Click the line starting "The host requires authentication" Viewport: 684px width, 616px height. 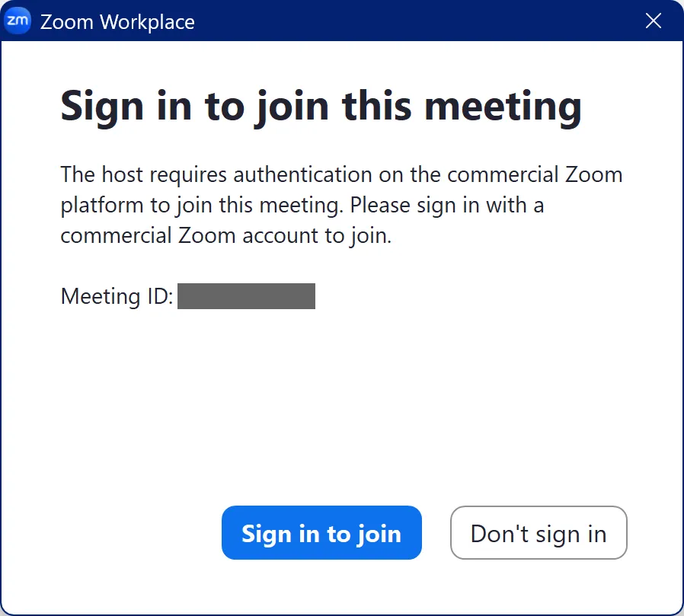click(341, 174)
